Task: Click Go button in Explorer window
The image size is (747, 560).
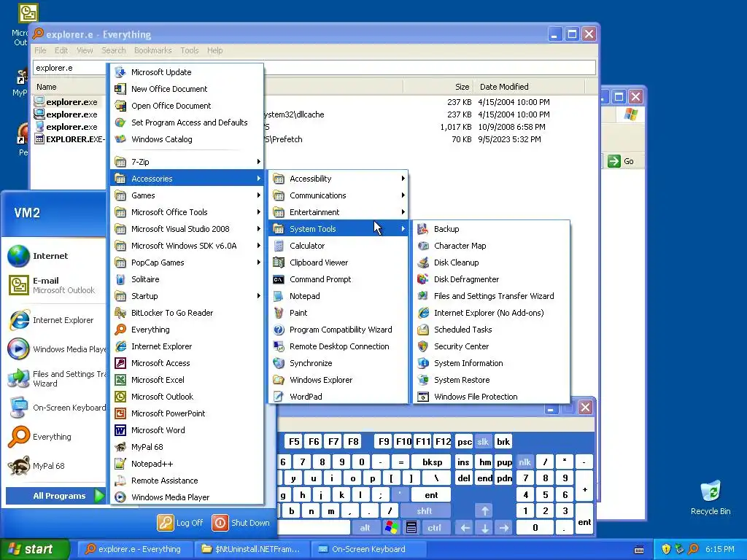Action: click(x=622, y=161)
